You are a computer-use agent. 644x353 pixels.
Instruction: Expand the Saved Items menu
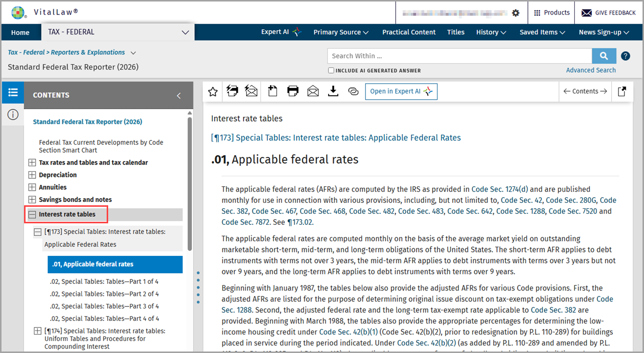pyautogui.click(x=542, y=32)
